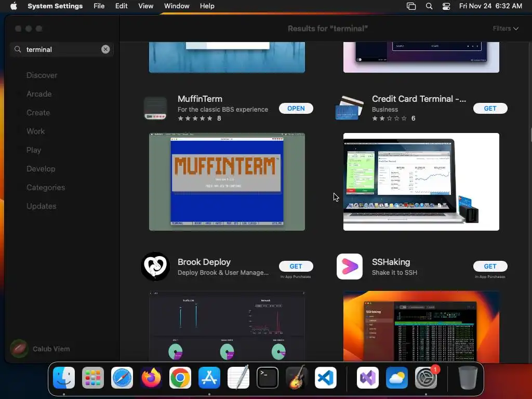Open the Brook Deploy app icon
This screenshot has height=399, width=532.
pos(155,267)
